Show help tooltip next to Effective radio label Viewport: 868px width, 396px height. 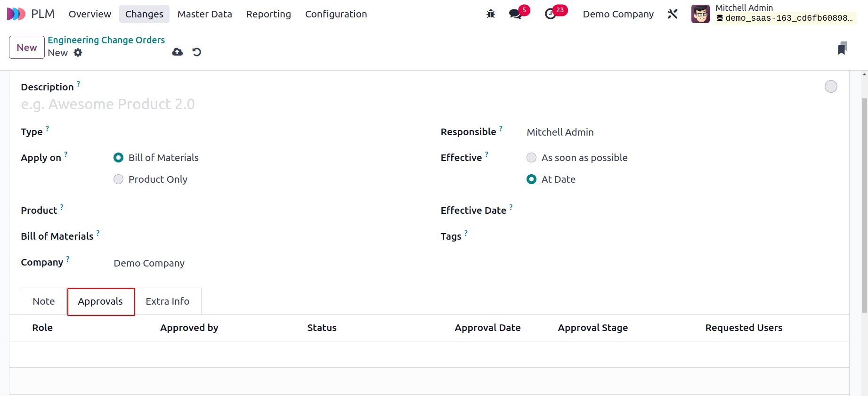point(487,154)
